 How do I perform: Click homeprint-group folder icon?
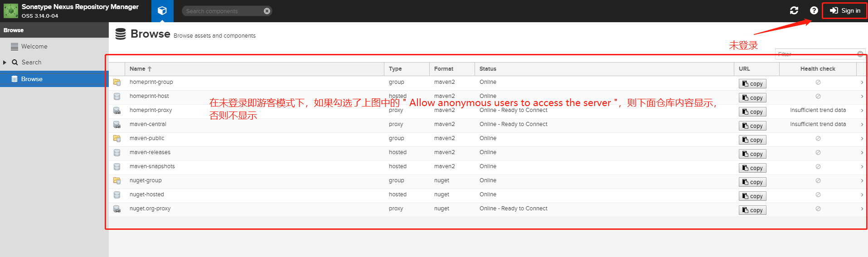(x=117, y=82)
